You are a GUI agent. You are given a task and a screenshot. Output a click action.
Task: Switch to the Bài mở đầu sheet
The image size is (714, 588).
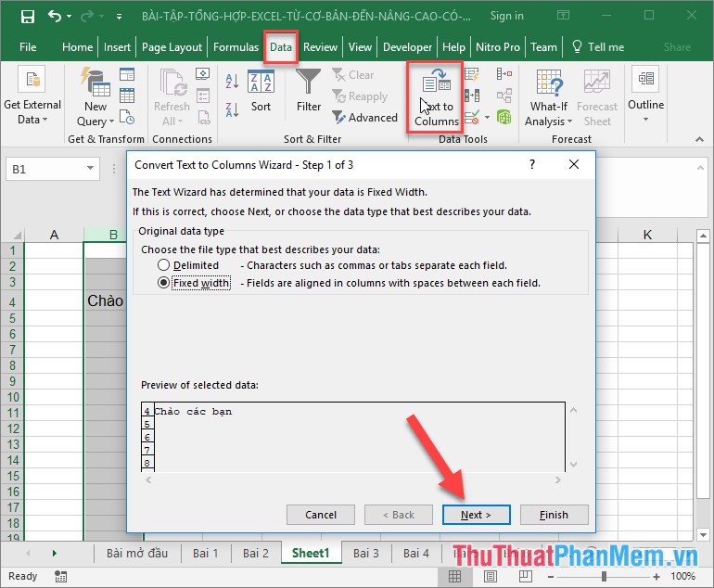click(137, 553)
